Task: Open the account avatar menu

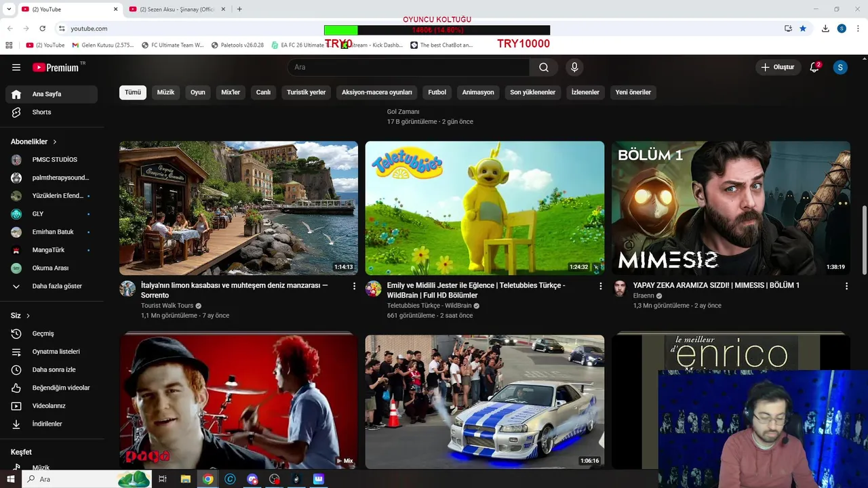Action: [x=840, y=67]
